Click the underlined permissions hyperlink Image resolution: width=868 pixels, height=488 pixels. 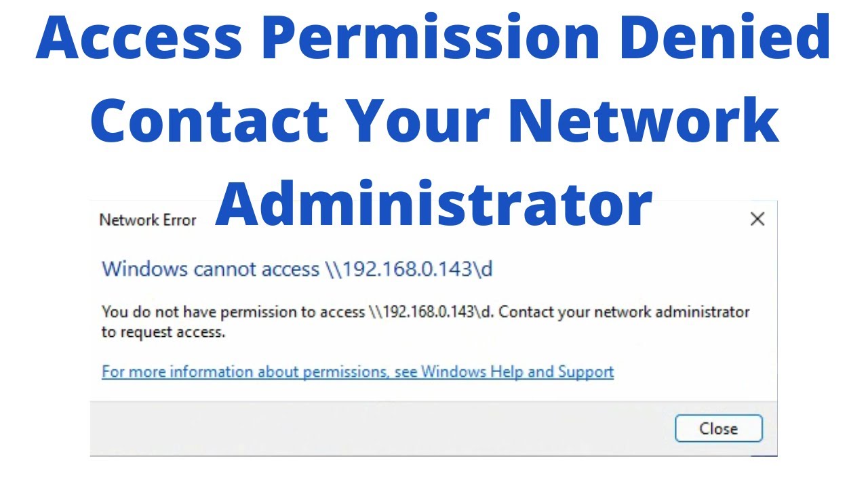[x=357, y=371]
